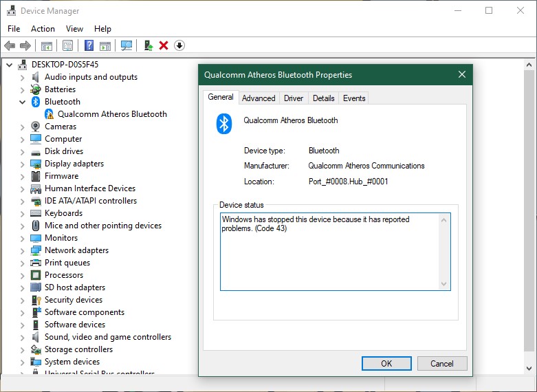537x392 pixels.
Task: Click the Update device driver icon
Action: pyautogui.click(x=148, y=45)
